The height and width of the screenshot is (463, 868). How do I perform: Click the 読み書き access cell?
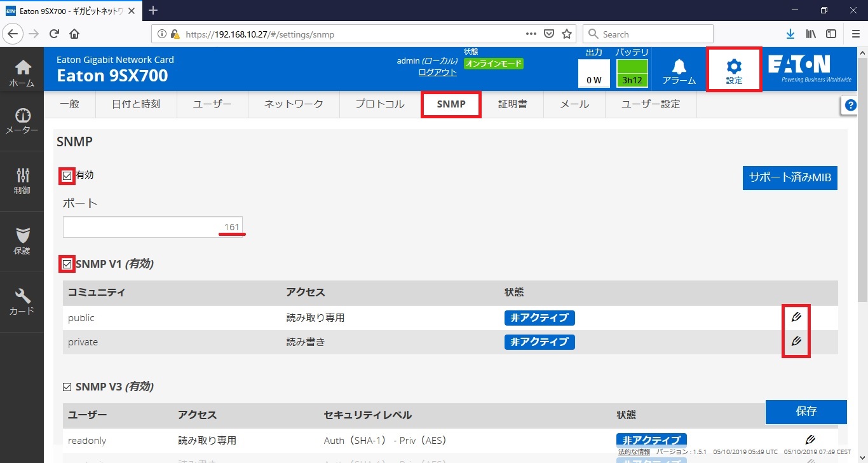[x=306, y=342]
